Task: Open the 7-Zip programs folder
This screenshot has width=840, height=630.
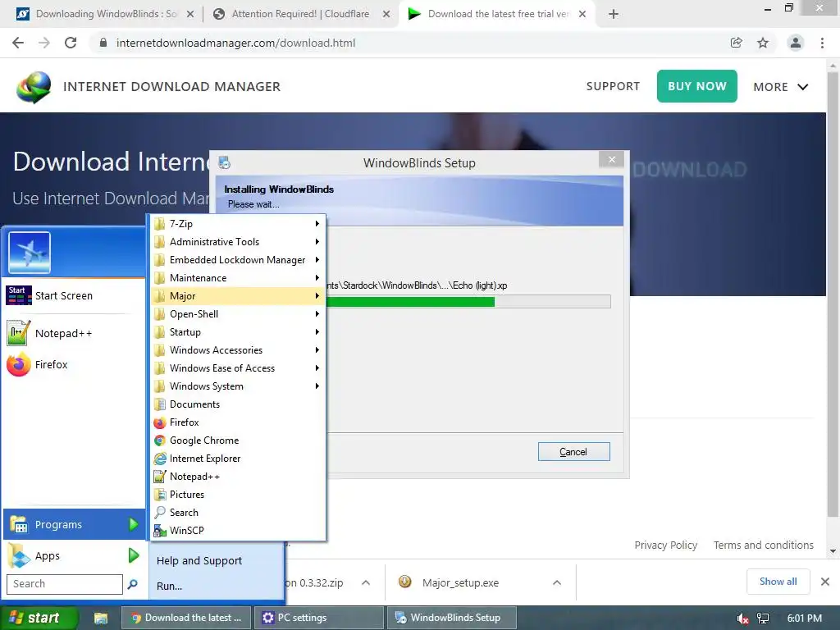Action: point(237,224)
